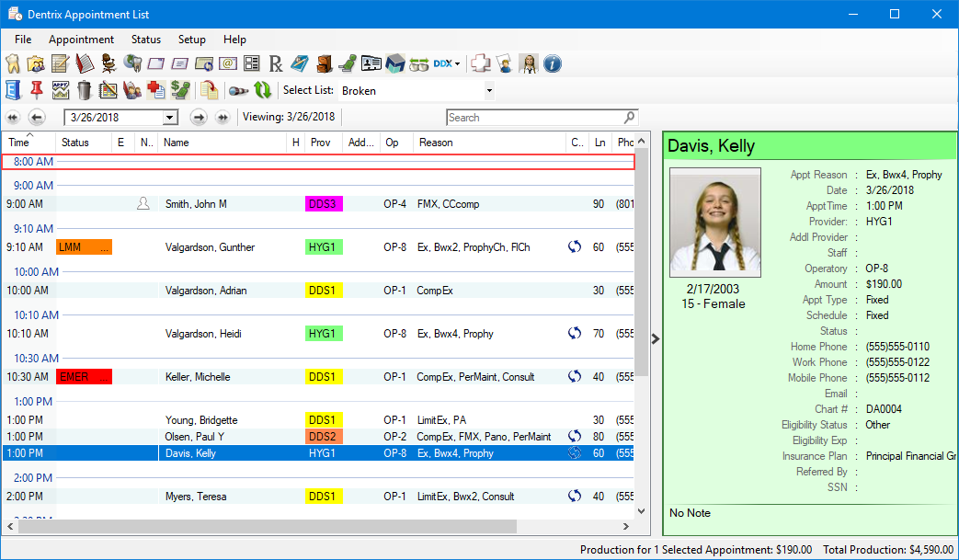Screen dimensions: 959x560
Task: Click the red EMER status swatch
Action: point(84,377)
